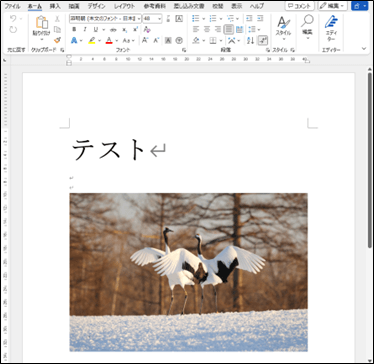Click the Redo icon
Image resolution: width=374 pixels, height=364 pixels.
(13, 30)
